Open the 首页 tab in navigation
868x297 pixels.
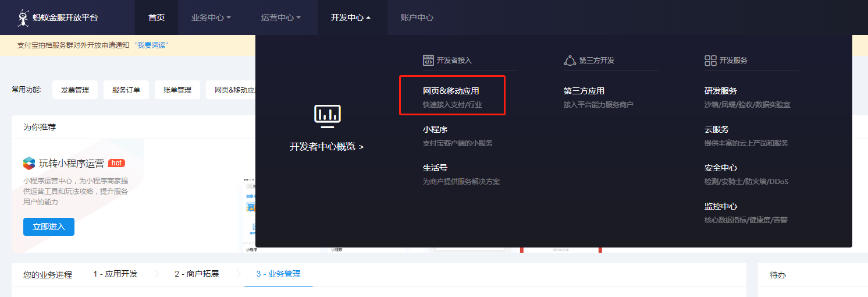156,17
